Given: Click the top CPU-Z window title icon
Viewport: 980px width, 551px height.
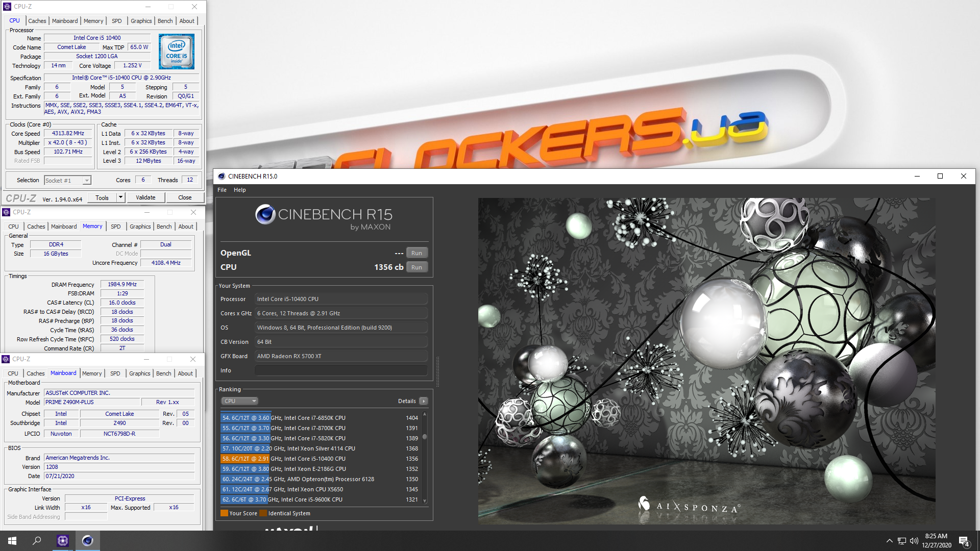Looking at the screenshot, I should [7, 7].
